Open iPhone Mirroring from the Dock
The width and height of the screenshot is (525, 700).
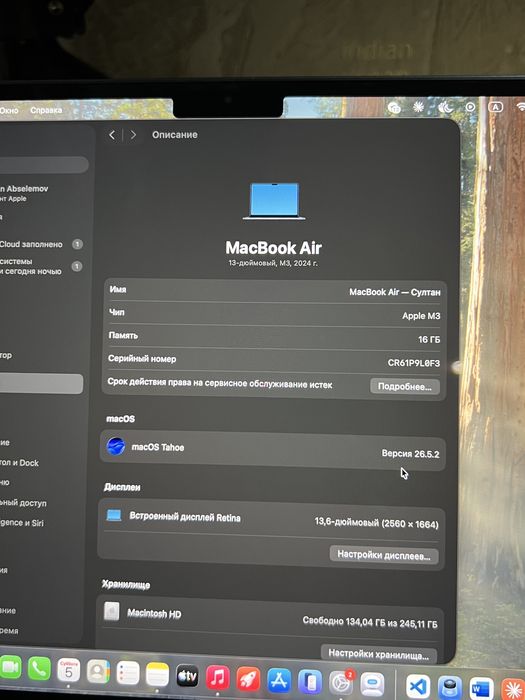(x=310, y=682)
